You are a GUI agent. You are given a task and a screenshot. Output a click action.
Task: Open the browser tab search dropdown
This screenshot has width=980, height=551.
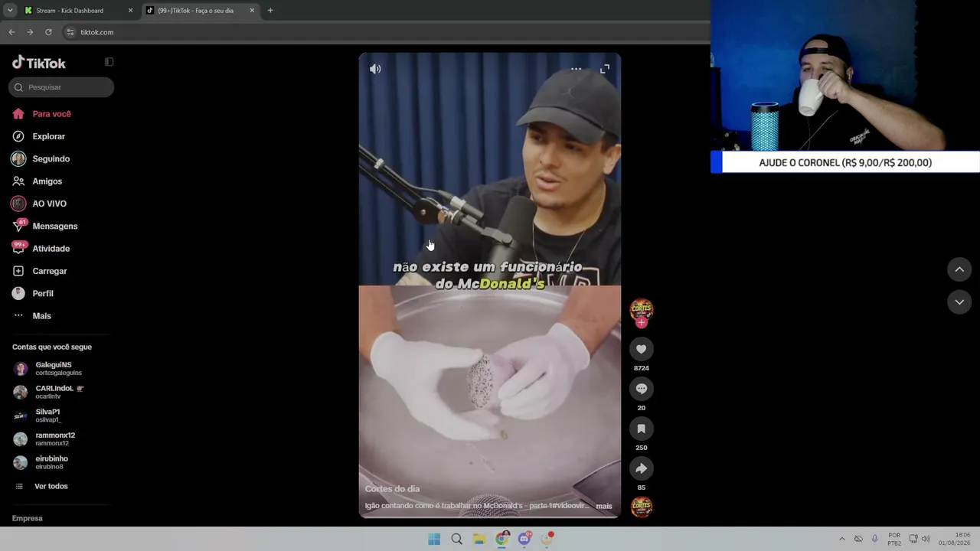(x=10, y=11)
